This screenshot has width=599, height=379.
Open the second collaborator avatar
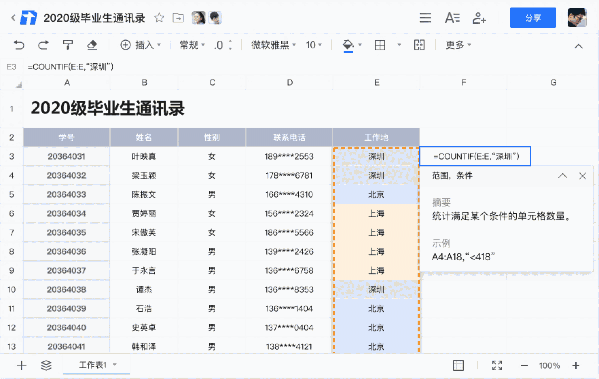215,18
